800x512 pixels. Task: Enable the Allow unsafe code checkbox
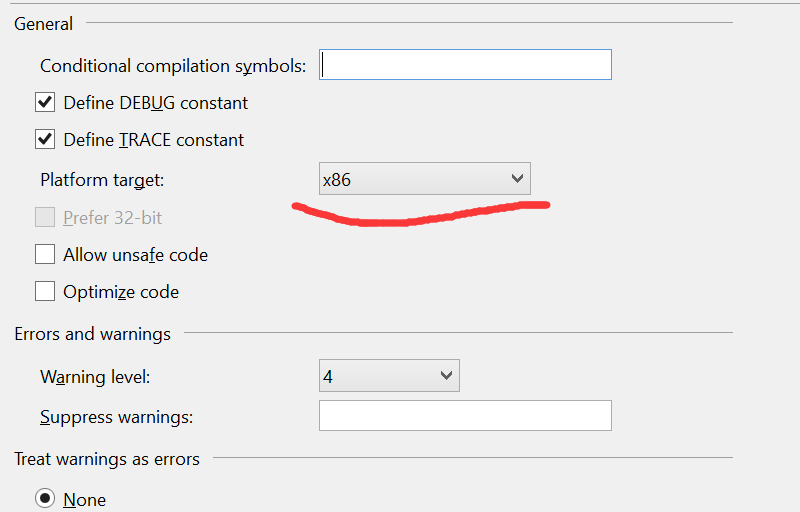pyautogui.click(x=45, y=254)
